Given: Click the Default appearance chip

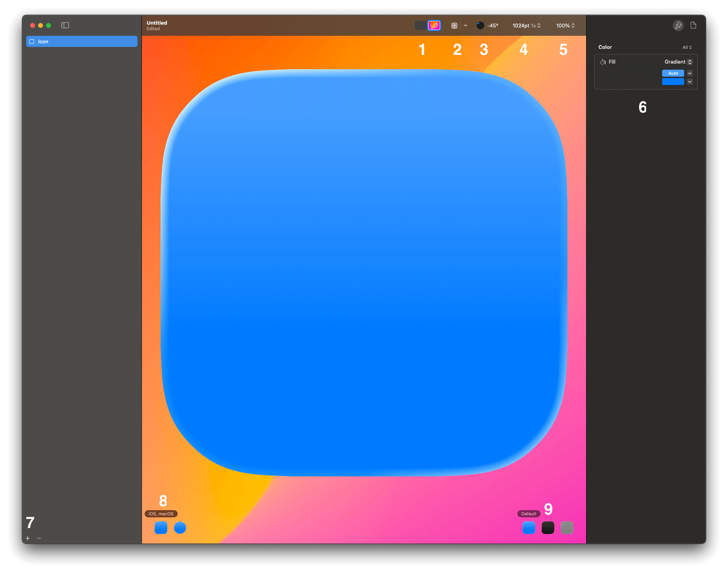Looking at the screenshot, I should pyautogui.click(x=529, y=513).
